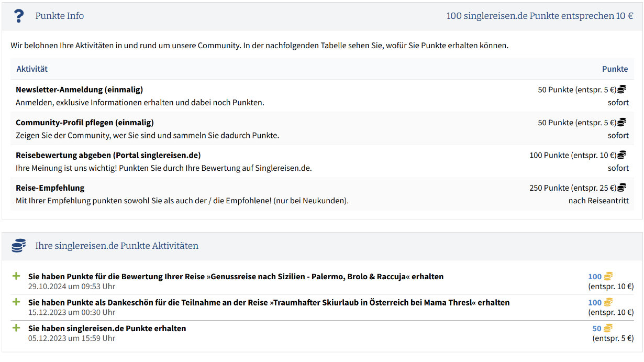Viewport: 644px width, 362px height.
Task: Click gold coins icon of the 05.12.2023 entry
Action: point(608,328)
